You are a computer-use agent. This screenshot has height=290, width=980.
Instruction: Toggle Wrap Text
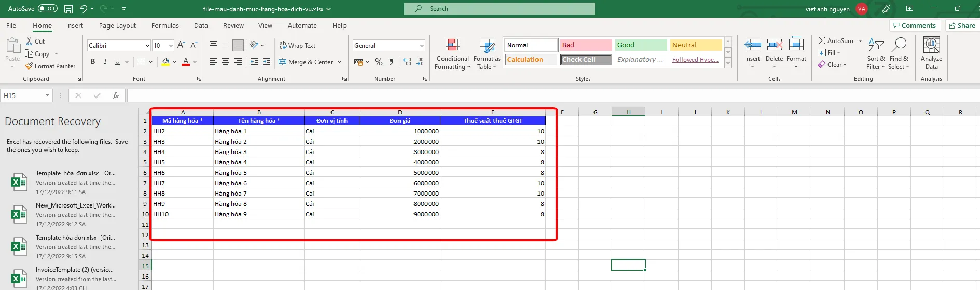297,45
